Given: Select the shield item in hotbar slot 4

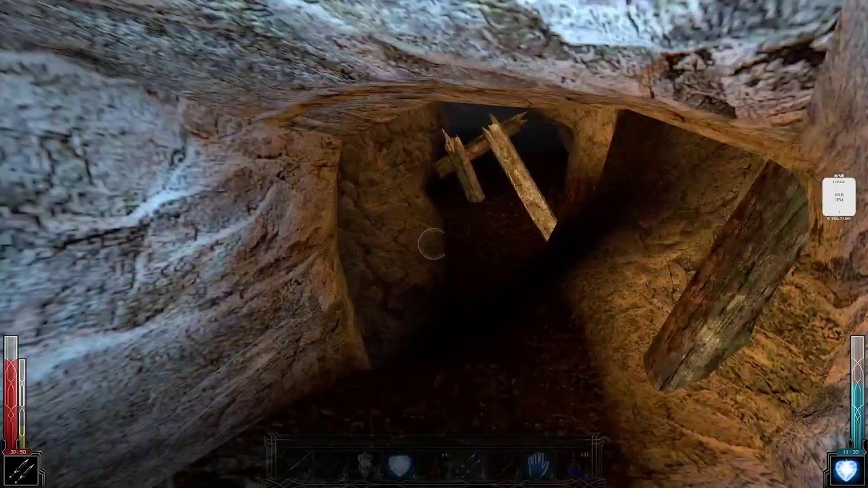Looking at the screenshot, I should tap(400, 466).
